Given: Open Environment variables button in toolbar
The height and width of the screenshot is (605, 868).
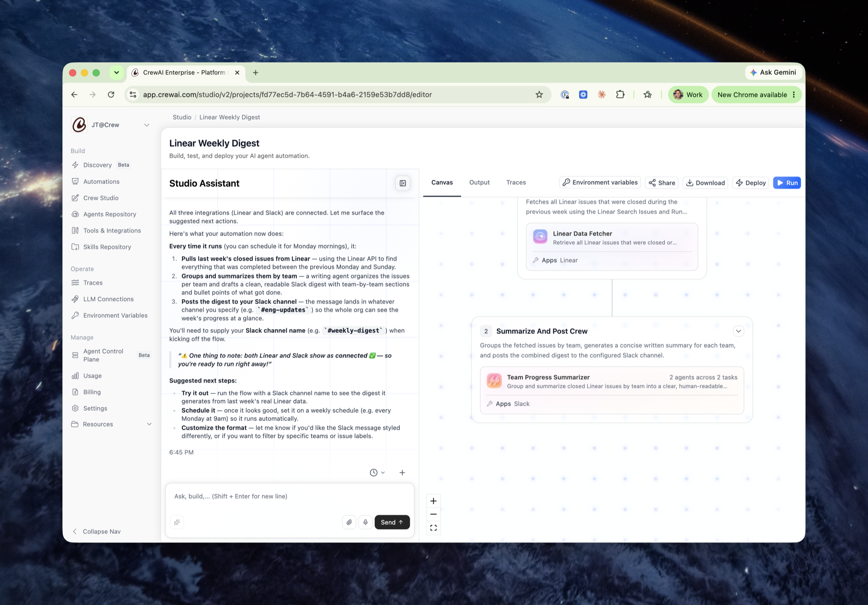Looking at the screenshot, I should tap(600, 182).
